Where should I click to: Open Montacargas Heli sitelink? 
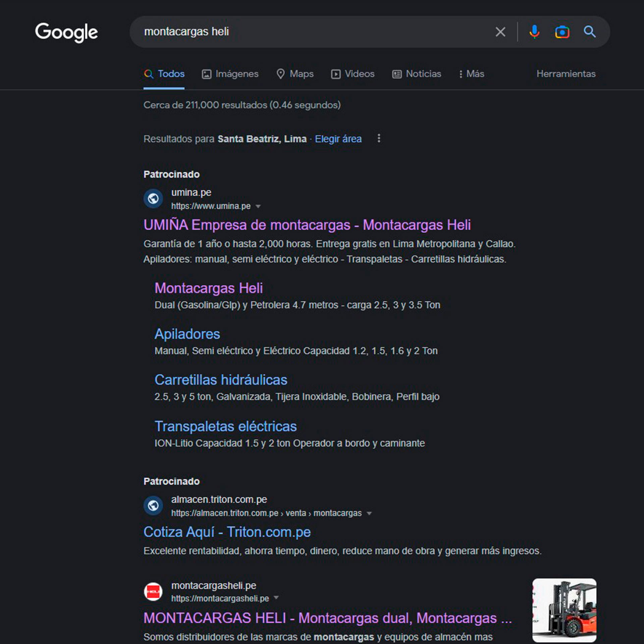click(209, 288)
